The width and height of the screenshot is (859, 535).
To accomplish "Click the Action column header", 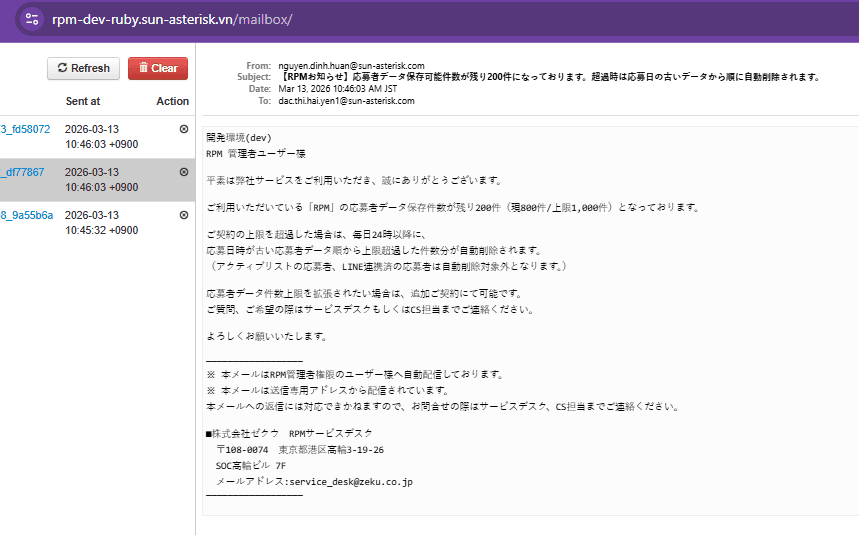I will coord(172,101).
